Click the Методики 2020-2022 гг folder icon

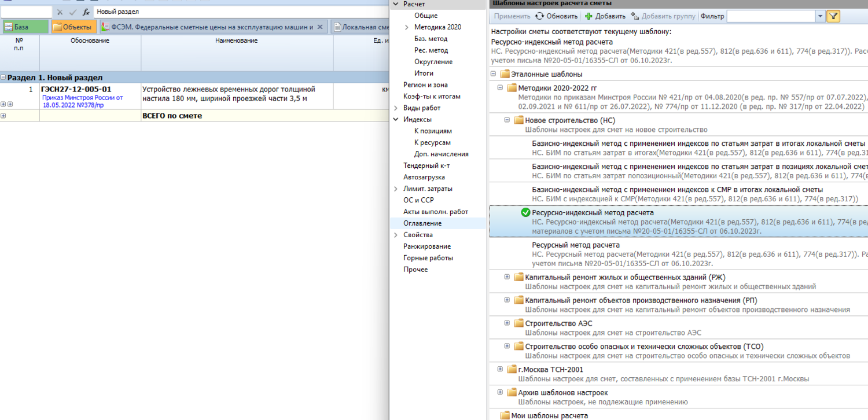tap(512, 88)
